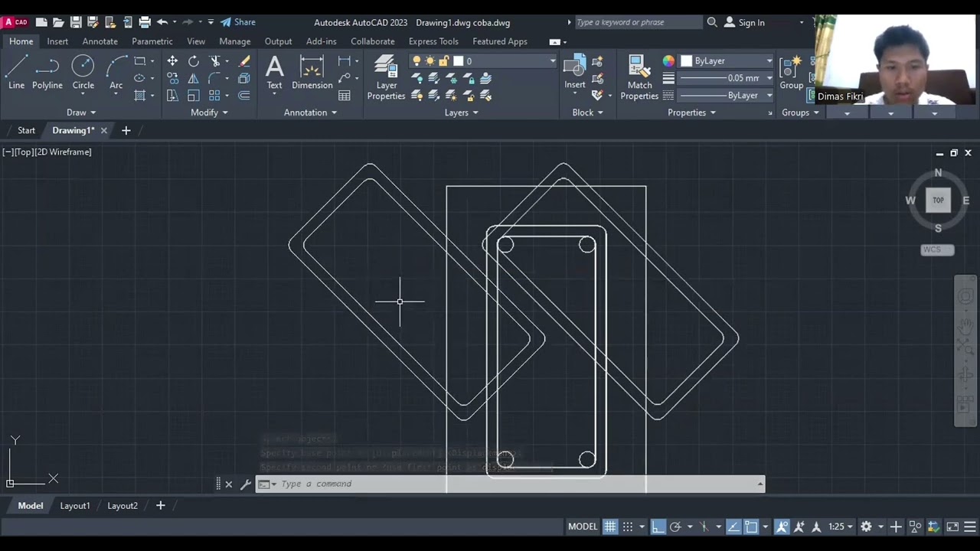Use the Trim scissors tool
Image resolution: width=980 pixels, height=551 pixels.
tap(215, 61)
